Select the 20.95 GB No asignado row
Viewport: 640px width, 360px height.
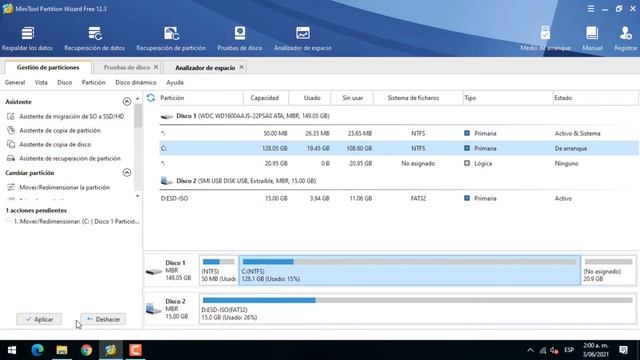(398, 163)
